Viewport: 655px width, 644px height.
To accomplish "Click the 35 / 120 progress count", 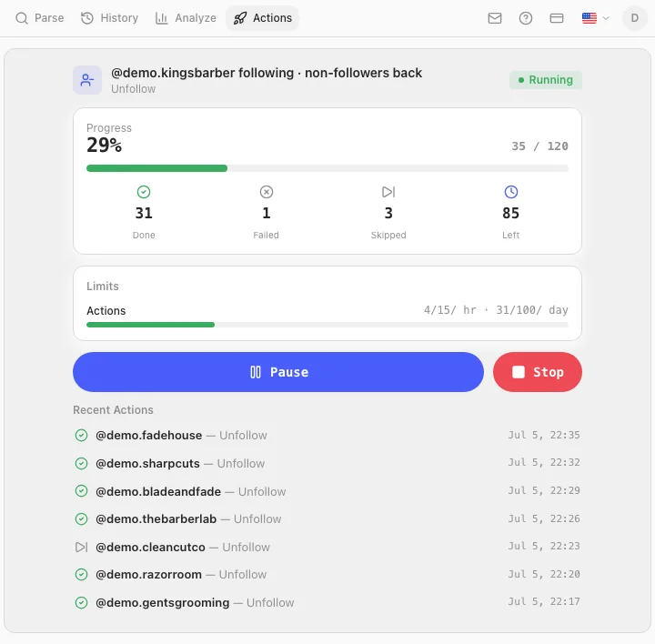I will coord(539,146).
